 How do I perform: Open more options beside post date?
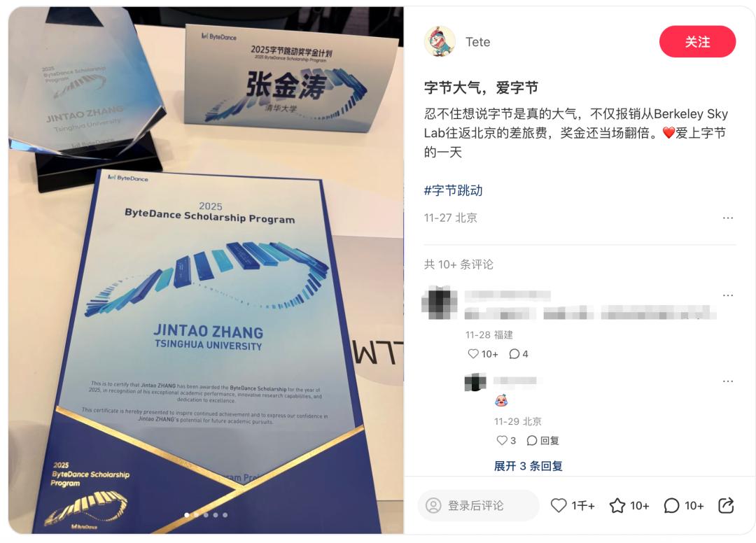click(727, 218)
